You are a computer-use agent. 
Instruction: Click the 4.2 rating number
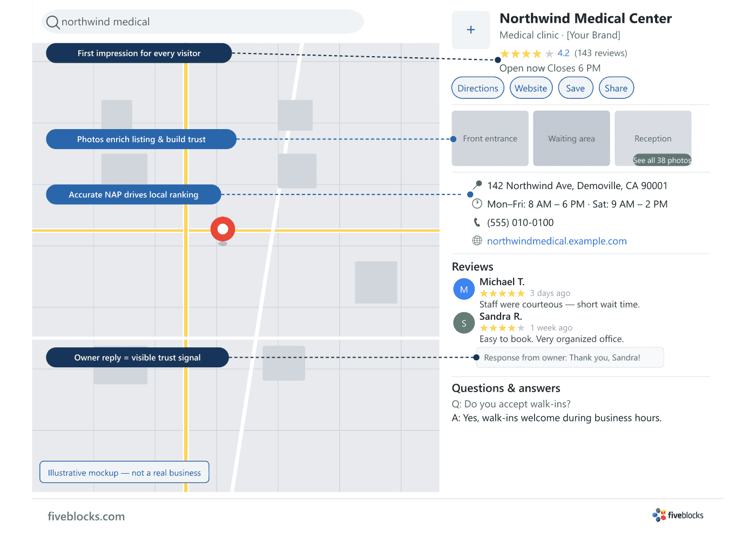pyautogui.click(x=563, y=53)
